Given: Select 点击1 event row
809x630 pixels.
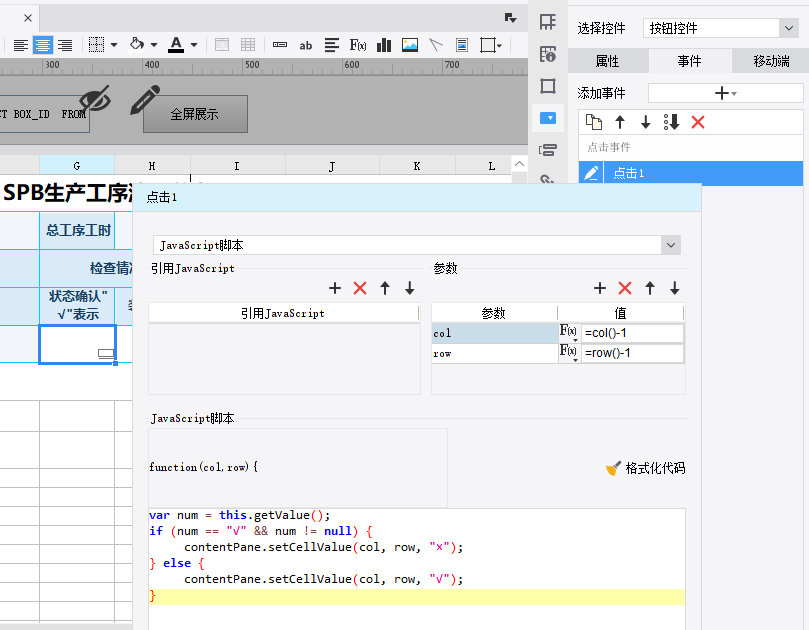Looking at the screenshot, I should click(691, 173).
